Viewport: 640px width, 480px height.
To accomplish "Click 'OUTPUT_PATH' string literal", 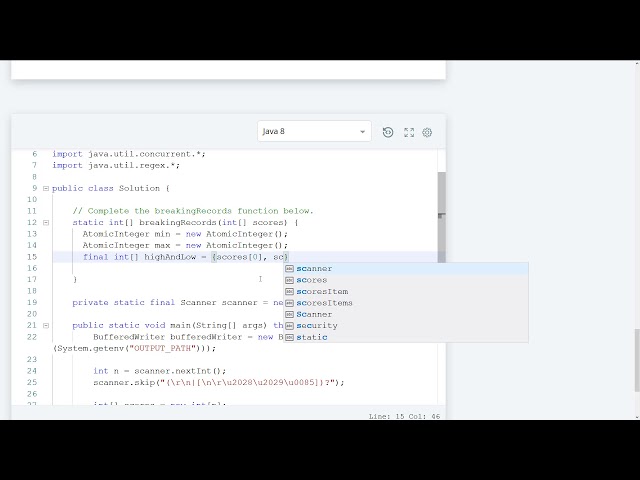I will pyautogui.click(x=162, y=348).
